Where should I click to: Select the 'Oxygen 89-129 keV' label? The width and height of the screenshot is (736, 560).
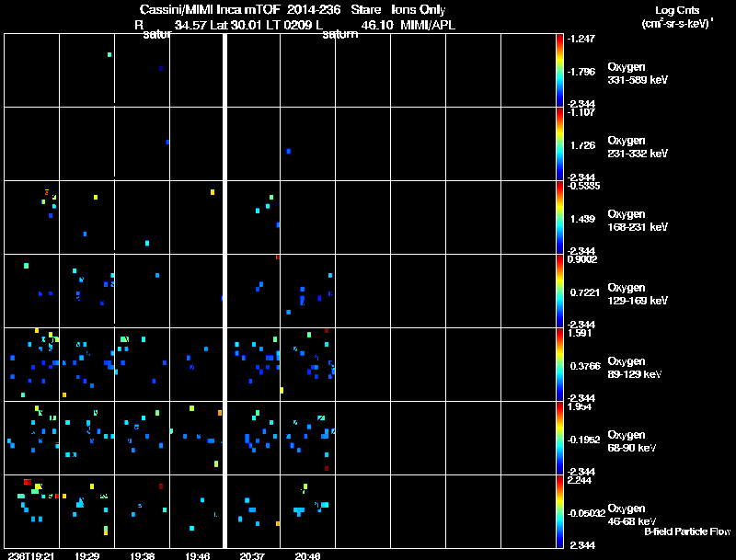[635, 368]
